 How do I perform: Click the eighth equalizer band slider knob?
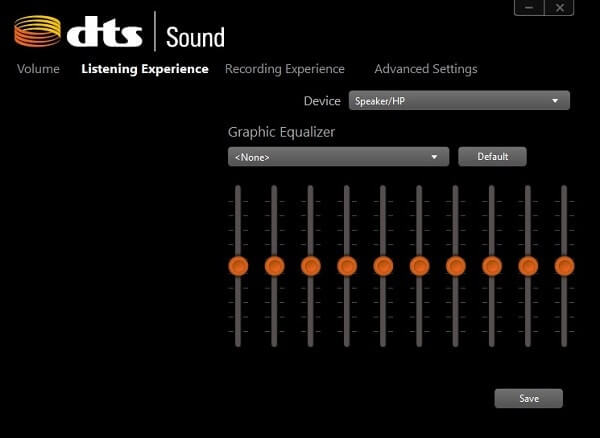tap(492, 266)
